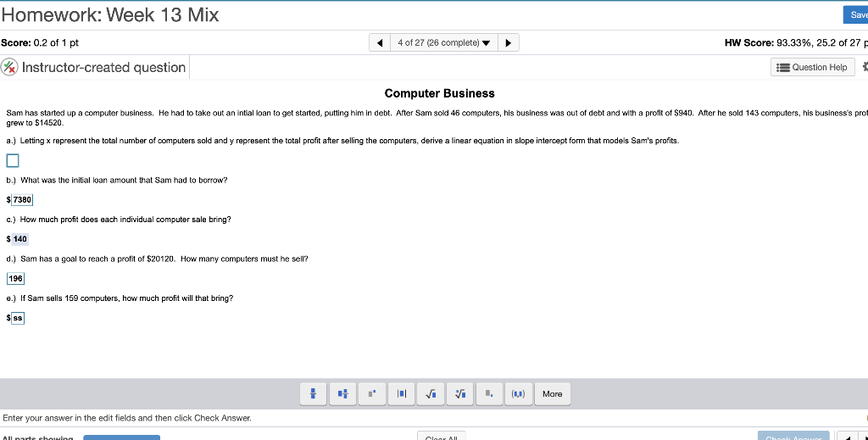Insert an exponent template
The height and width of the screenshot is (440, 868).
click(372, 394)
